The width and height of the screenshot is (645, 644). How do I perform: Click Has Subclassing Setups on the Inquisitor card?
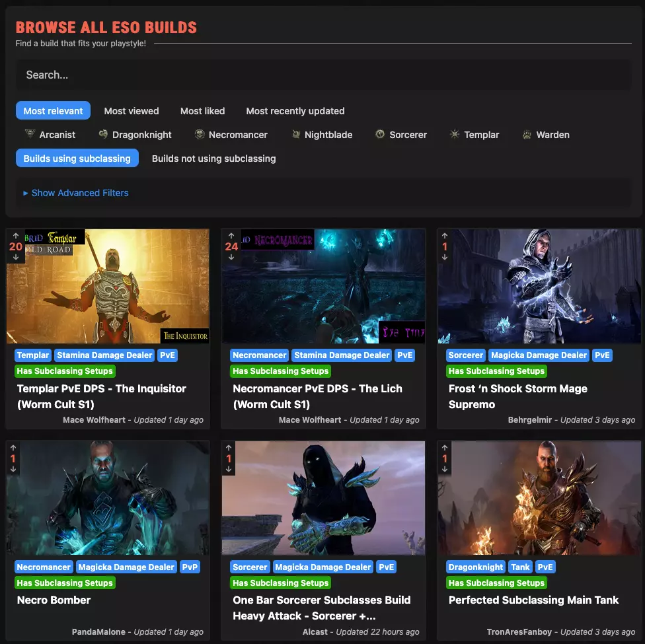(65, 371)
